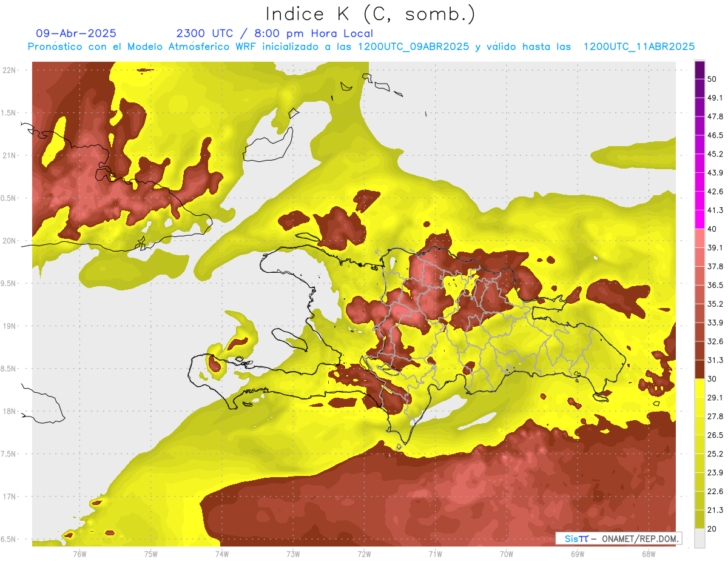Click the colorbar value "35.2"
728x562 pixels.
tap(715, 304)
